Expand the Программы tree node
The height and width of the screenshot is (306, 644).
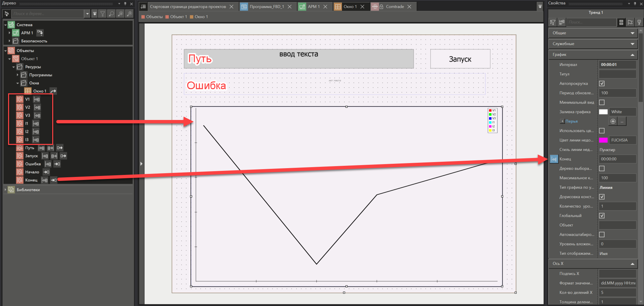coord(18,75)
